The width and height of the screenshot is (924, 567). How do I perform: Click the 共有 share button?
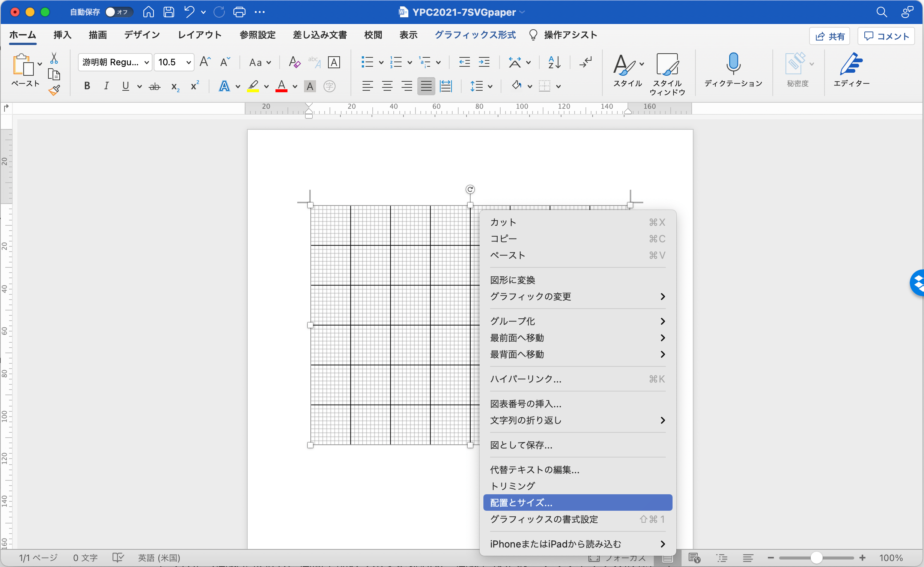pyautogui.click(x=829, y=36)
